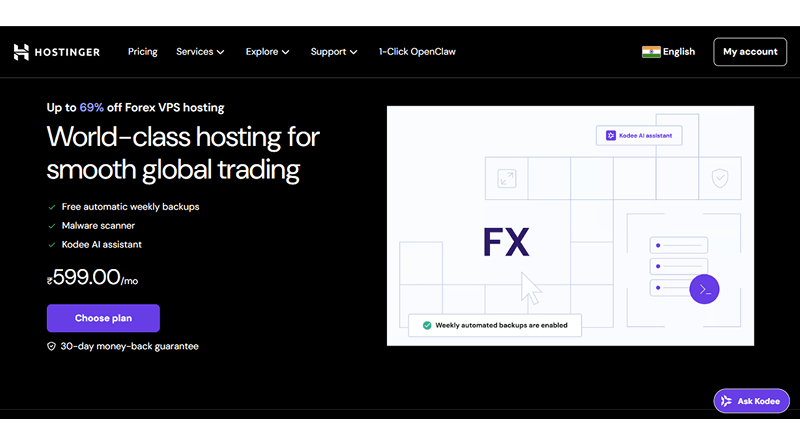The width and height of the screenshot is (800, 445).
Task: Click 'Malware scanner' feature text
Action: click(x=98, y=226)
